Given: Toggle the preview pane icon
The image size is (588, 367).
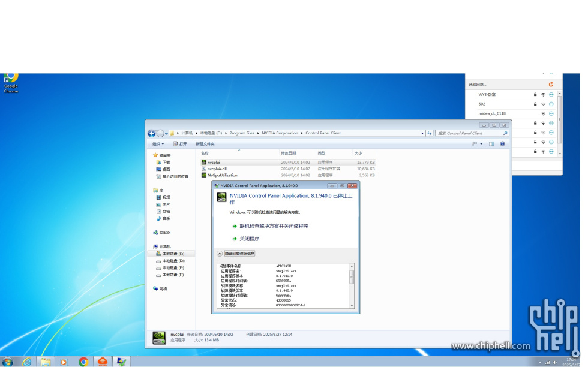Looking at the screenshot, I should pos(491,144).
